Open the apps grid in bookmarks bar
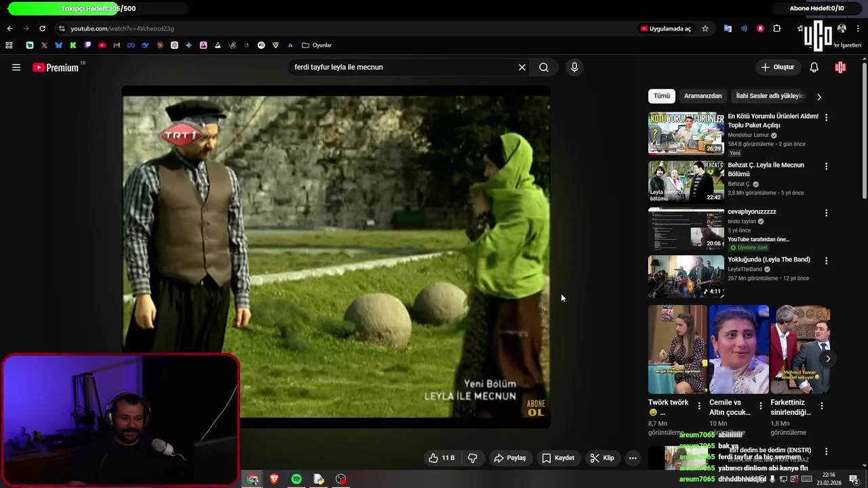 coord(9,45)
